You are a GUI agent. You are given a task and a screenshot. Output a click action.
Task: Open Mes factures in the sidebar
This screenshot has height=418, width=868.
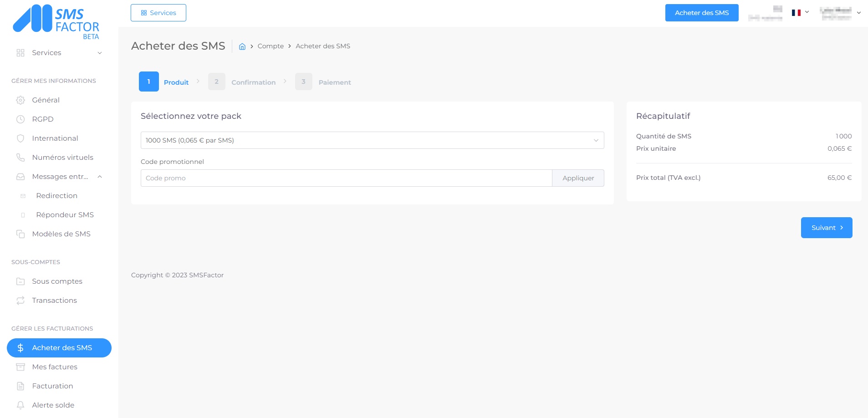pyautogui.click(x=55, y=367)
